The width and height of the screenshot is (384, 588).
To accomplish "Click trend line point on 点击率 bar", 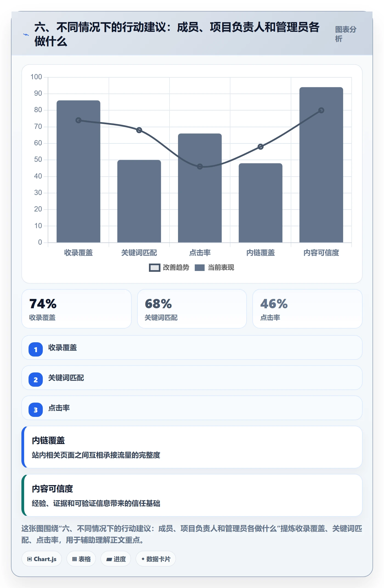I will coord(200,166).
